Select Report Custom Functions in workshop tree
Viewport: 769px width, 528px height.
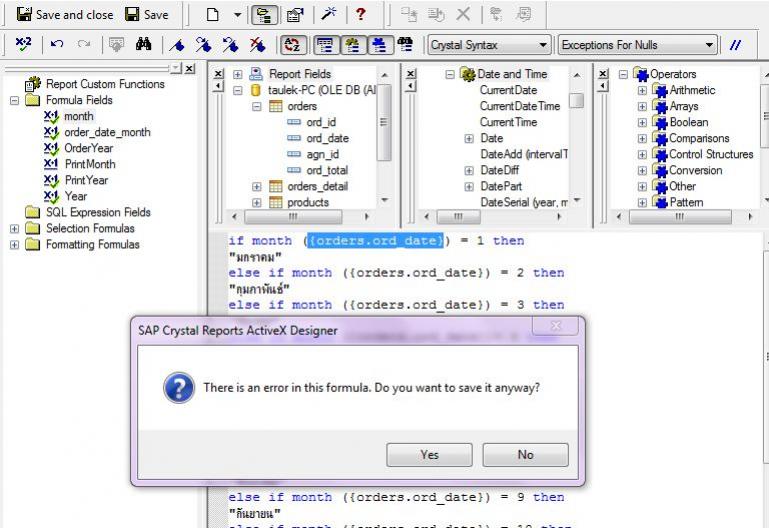(105, 84)
